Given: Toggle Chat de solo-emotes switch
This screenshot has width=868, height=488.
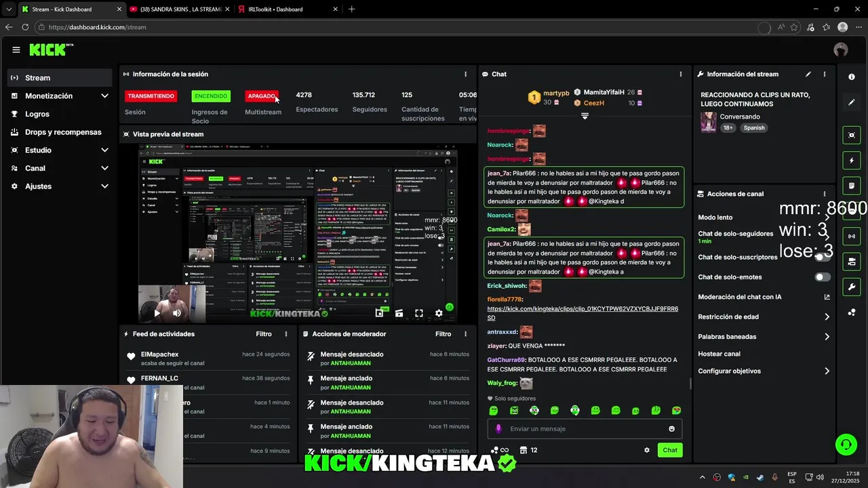Looking at the screenshot, I should pyautogui.click(x=823, y=277).
